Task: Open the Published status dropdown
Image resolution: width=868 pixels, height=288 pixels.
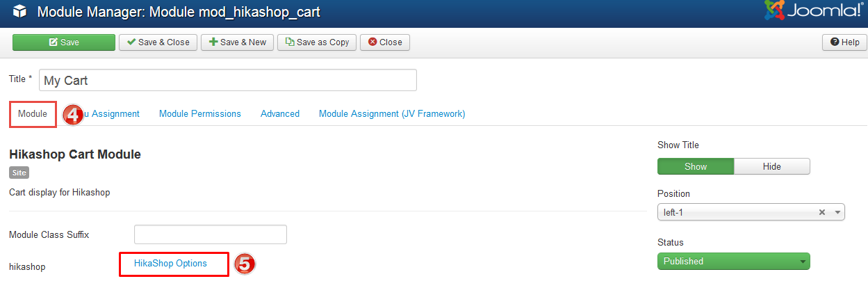Action: (x=734, y=262)
